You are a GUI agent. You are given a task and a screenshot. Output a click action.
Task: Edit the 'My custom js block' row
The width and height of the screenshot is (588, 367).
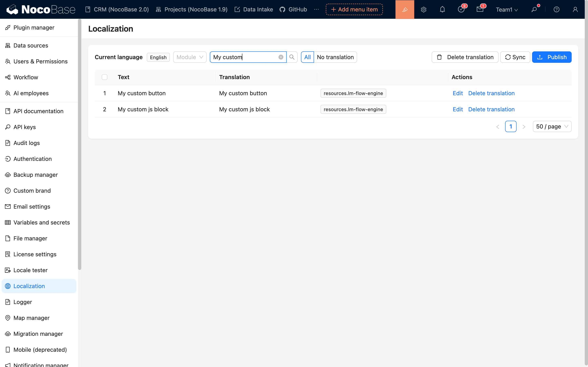[458, 109]
